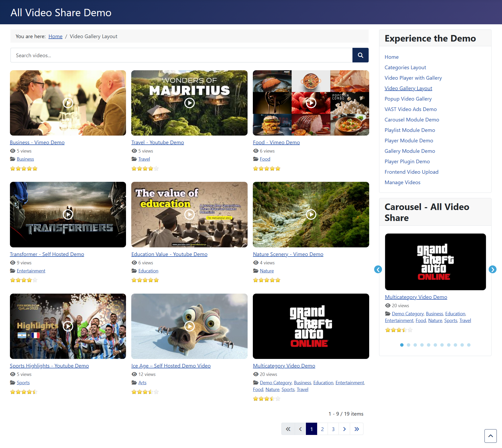
Task: Open the Business - Vimeo Demo title link
Action: pyautogui.click(x=37, y=142)
